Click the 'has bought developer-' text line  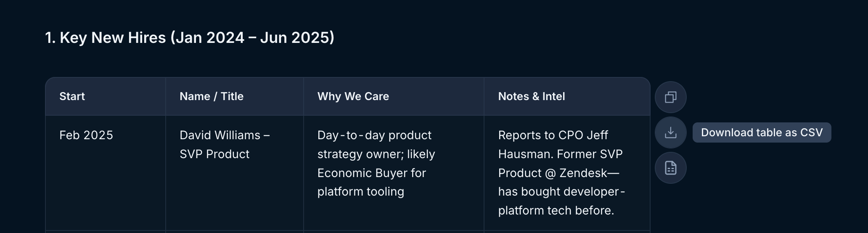pyautogui.click(x=561, y=191)
